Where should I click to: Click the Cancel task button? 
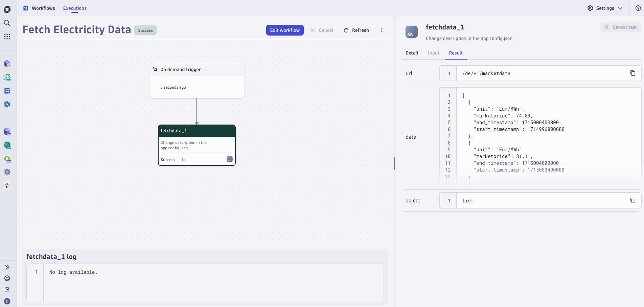tap(621, 27)
